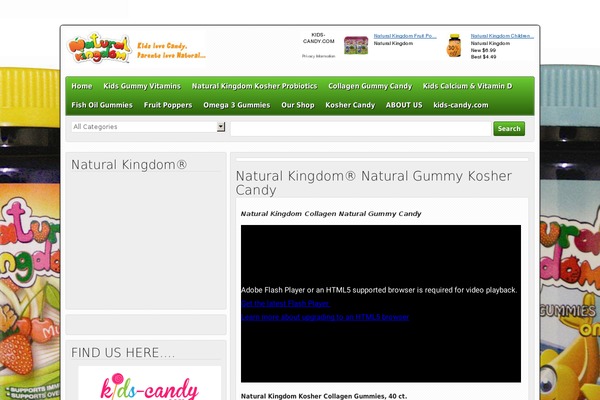
Task: Open the Home menu item
Action: click(82, 86)
